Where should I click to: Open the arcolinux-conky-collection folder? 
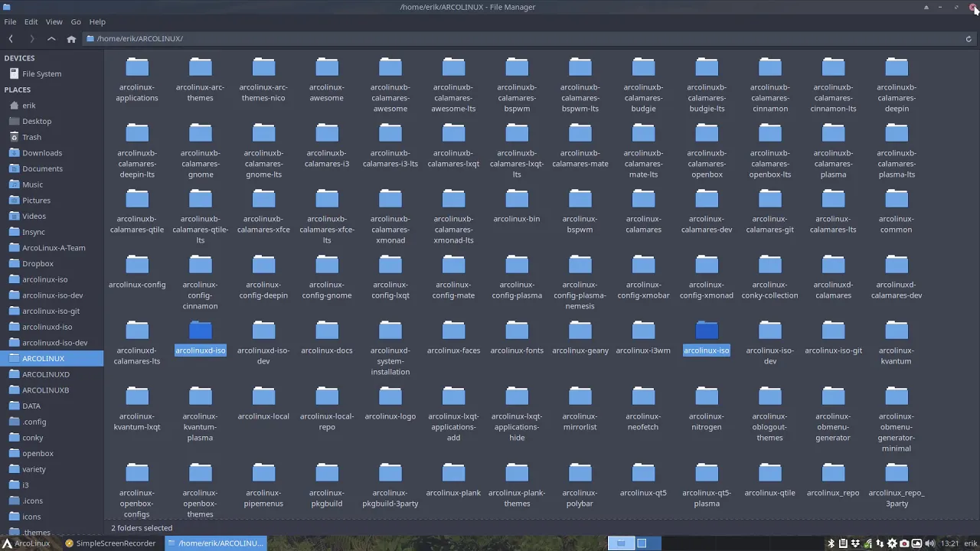pyautogui.click(x=769, y=277)
